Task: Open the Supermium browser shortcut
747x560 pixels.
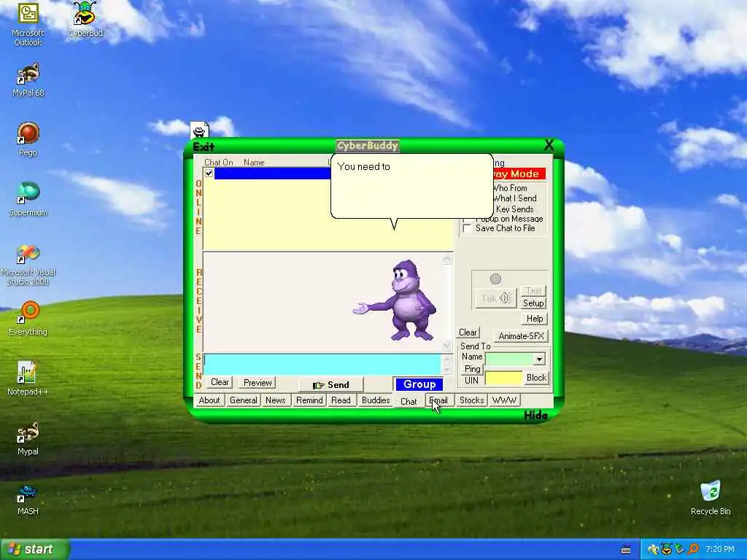Action: point(28,199)
